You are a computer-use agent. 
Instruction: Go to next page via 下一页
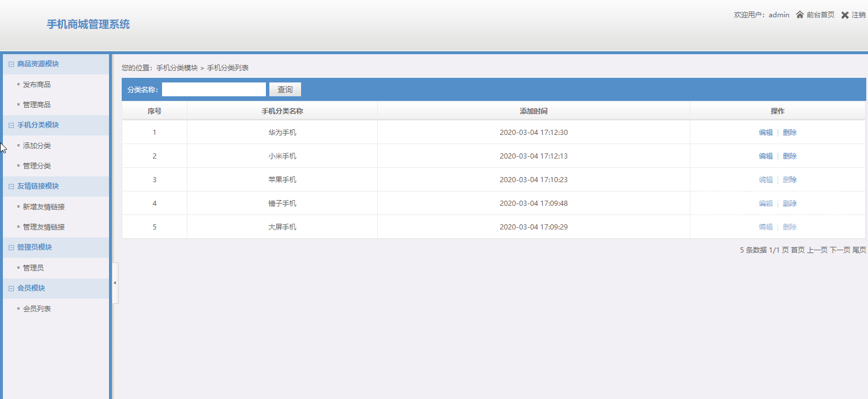tap(840, 250)
